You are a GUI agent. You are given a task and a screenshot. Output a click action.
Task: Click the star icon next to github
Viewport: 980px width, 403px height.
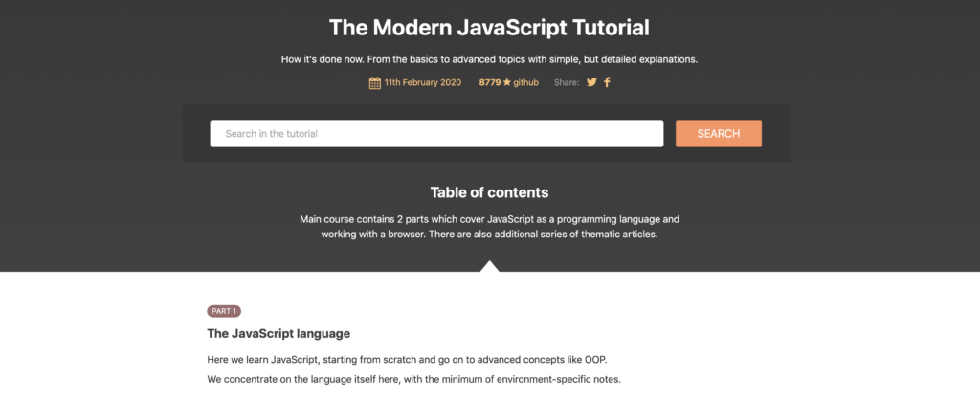506,82
